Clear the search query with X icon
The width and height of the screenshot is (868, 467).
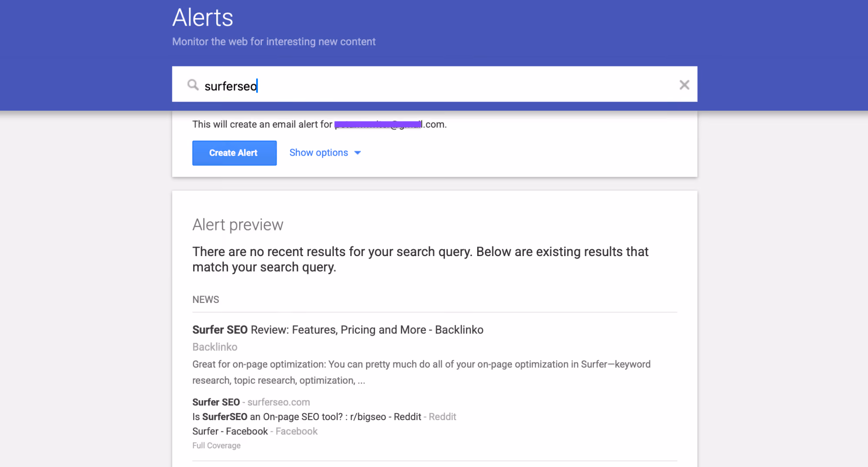click(684, 85)
